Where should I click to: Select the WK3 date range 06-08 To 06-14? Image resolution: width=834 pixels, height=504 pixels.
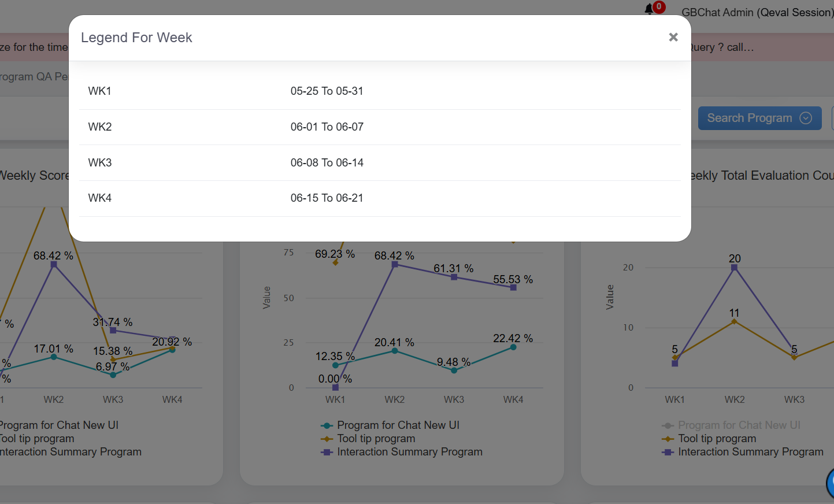(x=327, y=163)
